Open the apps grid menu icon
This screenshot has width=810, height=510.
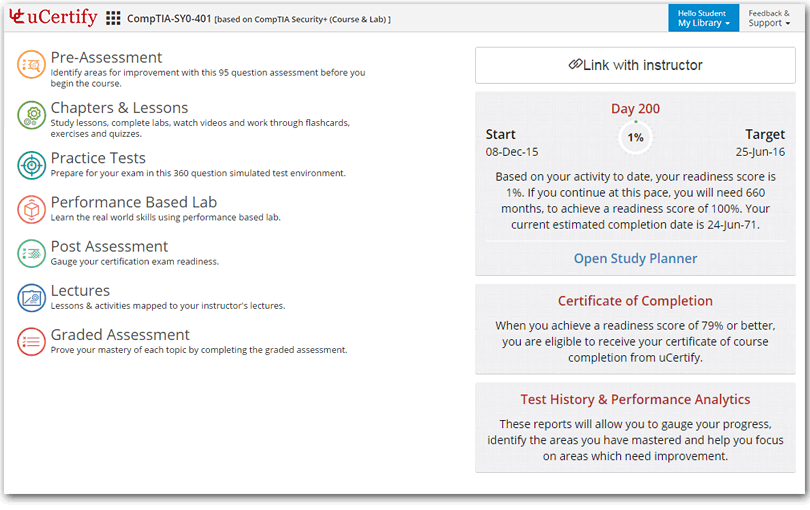(113, 19)
